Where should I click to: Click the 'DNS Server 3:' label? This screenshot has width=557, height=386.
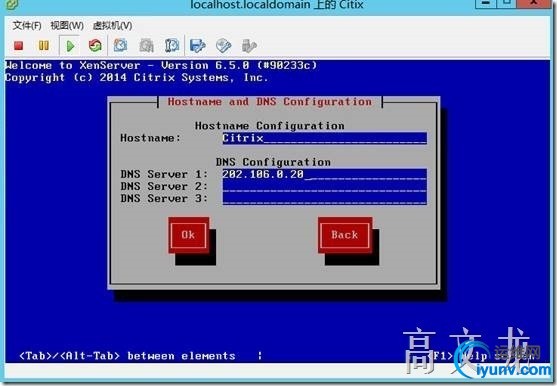pos(164,198)
